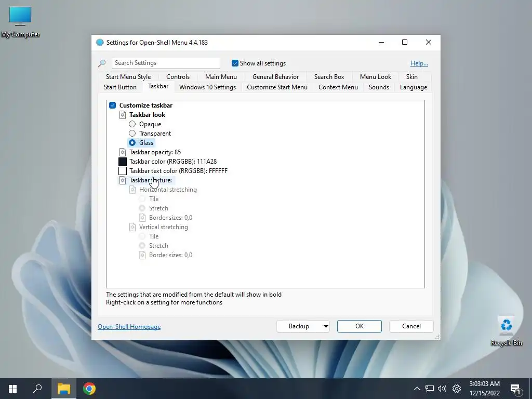Select Tile under Horizontal stretching
Image resolution: width=532 pixels, height=399 pixels.
(142, 199)
